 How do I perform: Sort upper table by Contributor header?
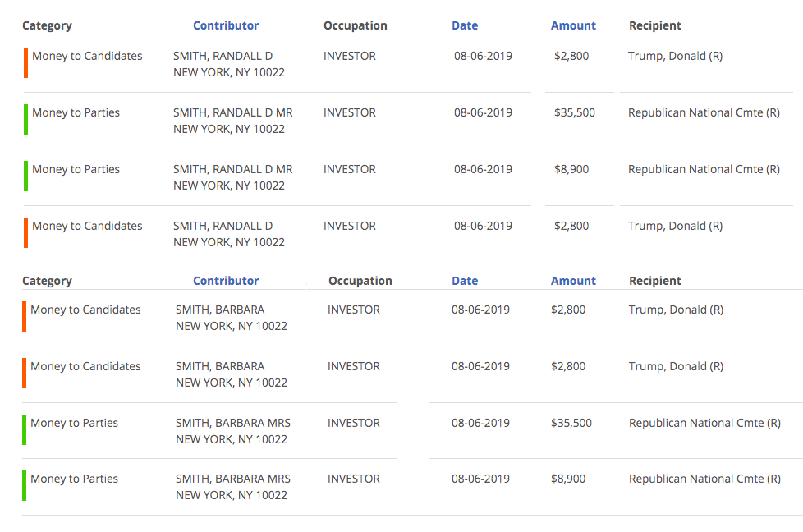(226, 25)
